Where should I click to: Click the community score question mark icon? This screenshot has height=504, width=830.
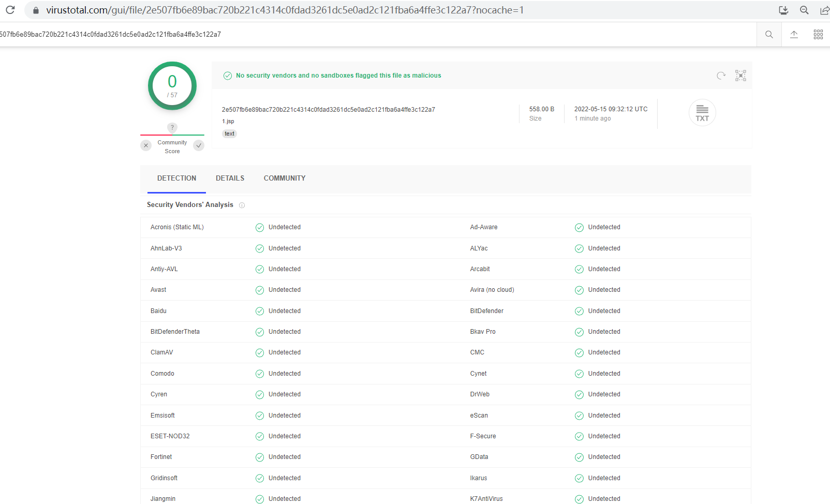[172, 127]
